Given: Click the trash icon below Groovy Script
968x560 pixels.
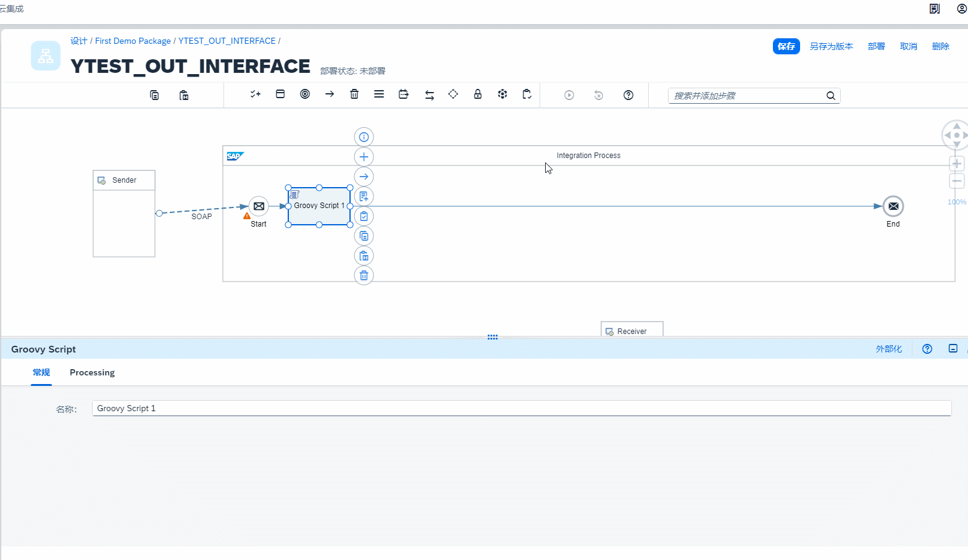Looking at the screenshot, I should click(364, 275).
